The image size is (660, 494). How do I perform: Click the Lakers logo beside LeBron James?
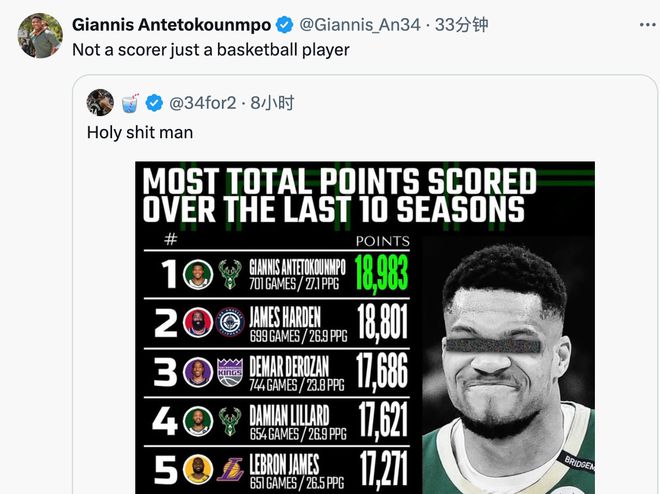229,468
